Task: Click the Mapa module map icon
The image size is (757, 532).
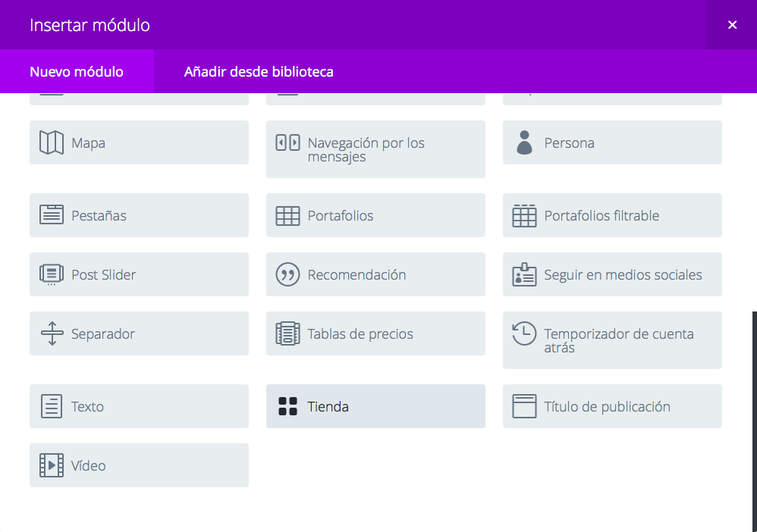Action: coord(51,142)
